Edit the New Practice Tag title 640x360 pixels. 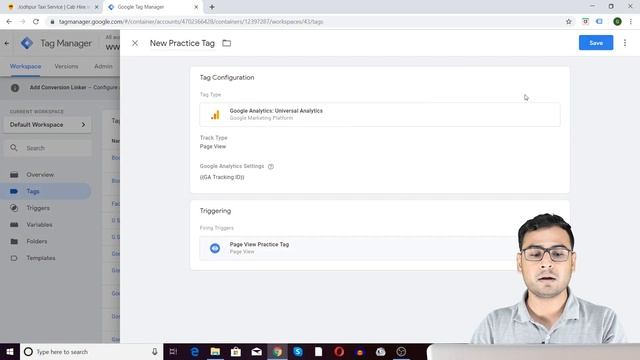pos(182,43)
